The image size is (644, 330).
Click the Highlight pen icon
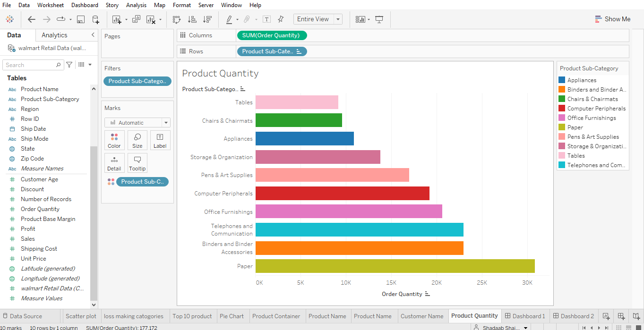229,19
